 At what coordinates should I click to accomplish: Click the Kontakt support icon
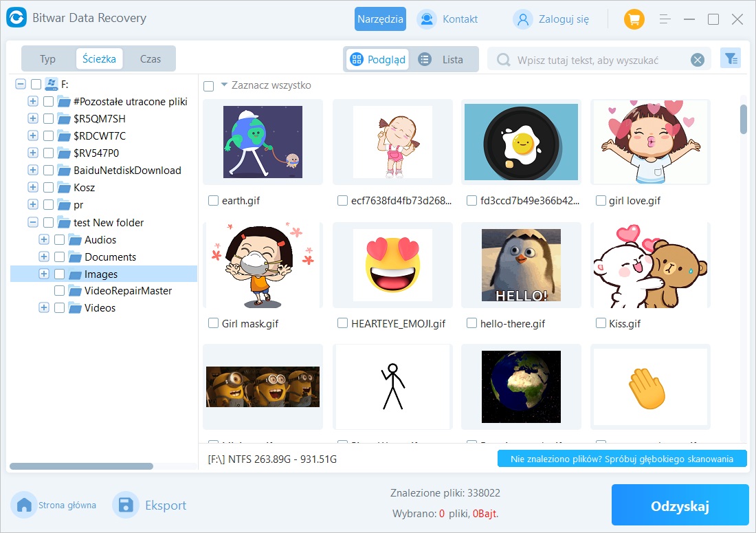(426, 19)
